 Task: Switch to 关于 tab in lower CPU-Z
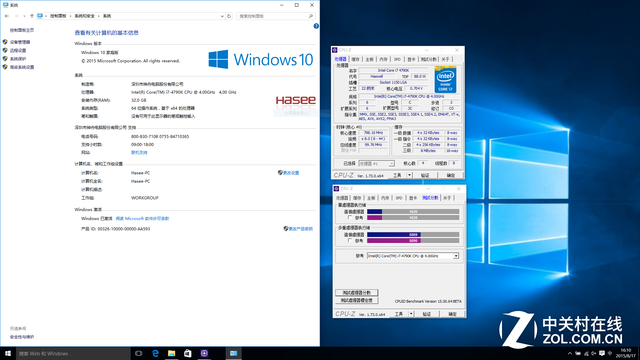tap(447, 198)
